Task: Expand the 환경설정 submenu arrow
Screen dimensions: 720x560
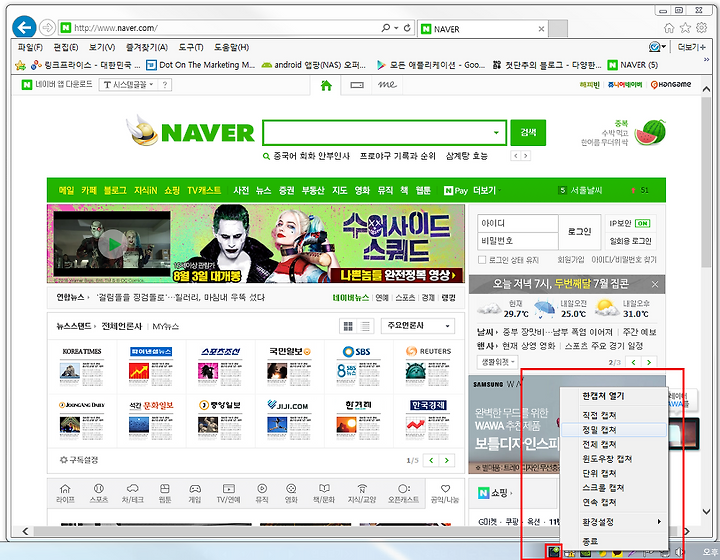Action: point(659,521)
